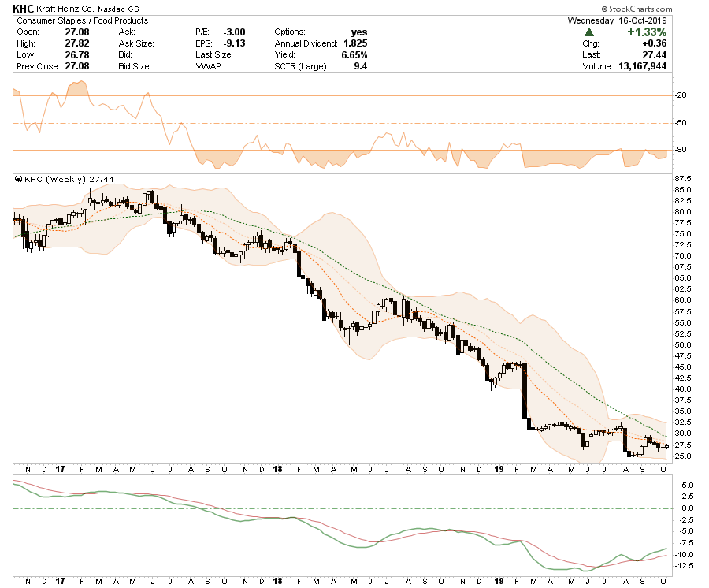709x588 pixels.
Task: Click the EPS value -9.13
Action: pyautogui.click(x=234, y=43)
